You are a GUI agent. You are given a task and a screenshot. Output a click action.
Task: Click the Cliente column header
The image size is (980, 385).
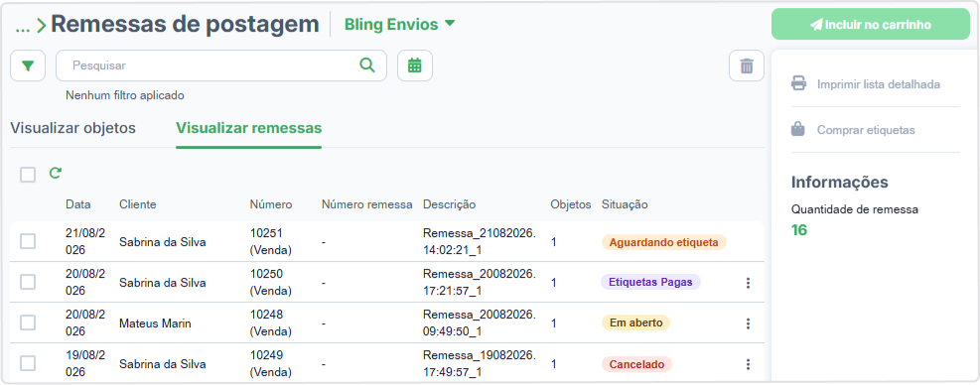[x=137, y=204]
